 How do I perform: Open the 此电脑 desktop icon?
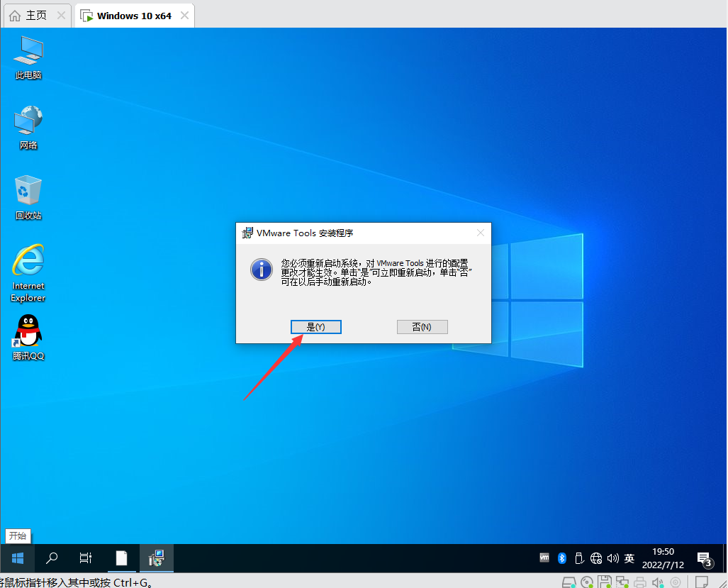click(28, 57)
